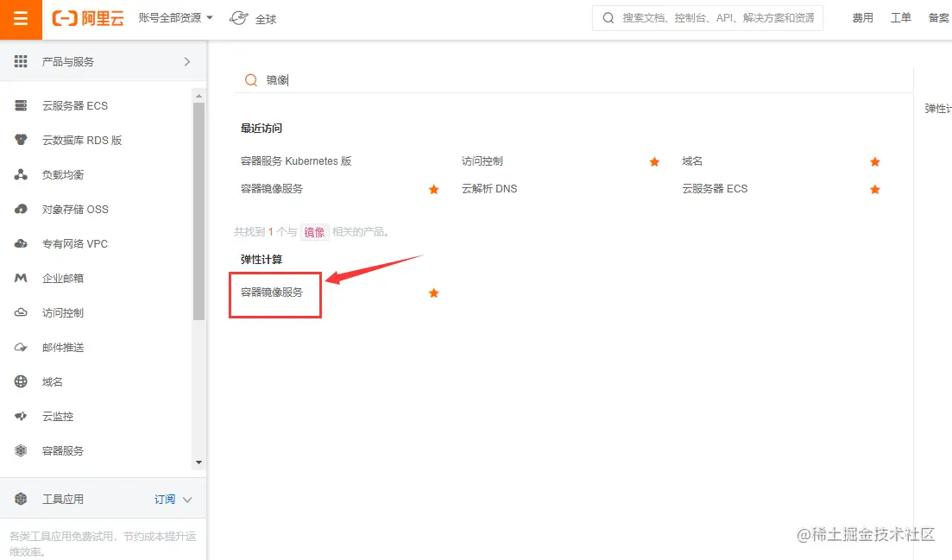The width and height of the screenshot is (952, 560).
Task: Click the magnifier in top search box
Action: coord(608,18)
